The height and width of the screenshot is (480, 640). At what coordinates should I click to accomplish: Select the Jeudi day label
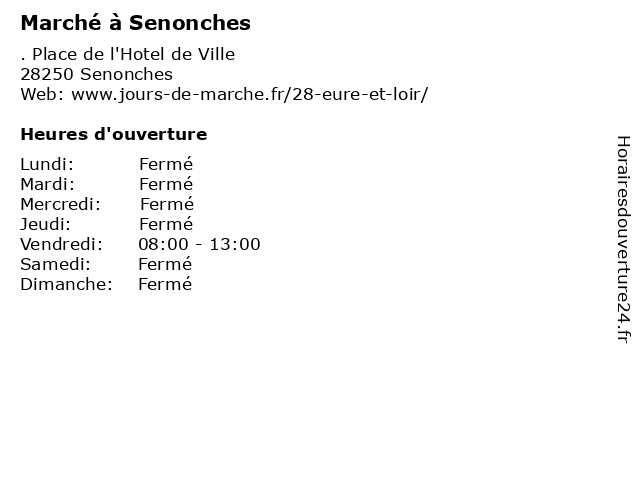(x=46, y=224)
